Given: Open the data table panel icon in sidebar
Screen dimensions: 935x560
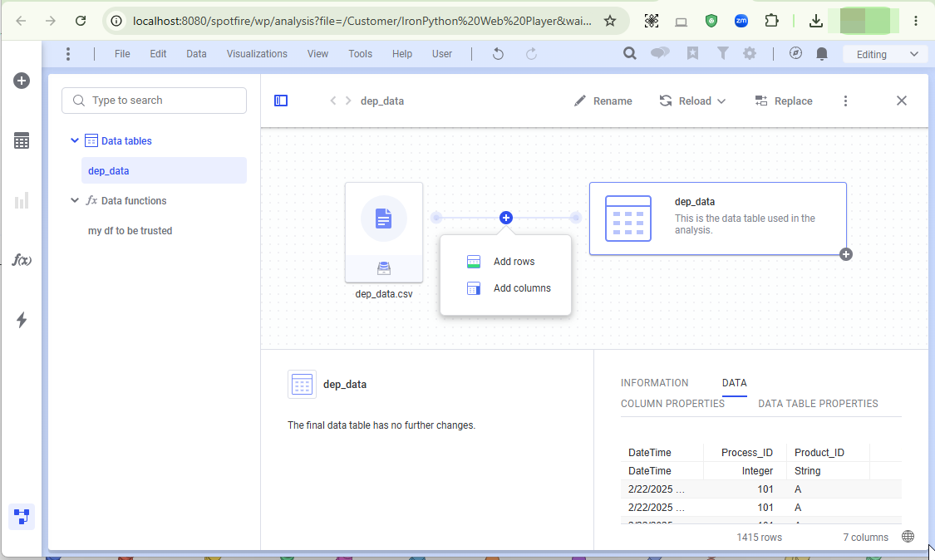Looking at the screenshot, I should click(x=22, y=140).
